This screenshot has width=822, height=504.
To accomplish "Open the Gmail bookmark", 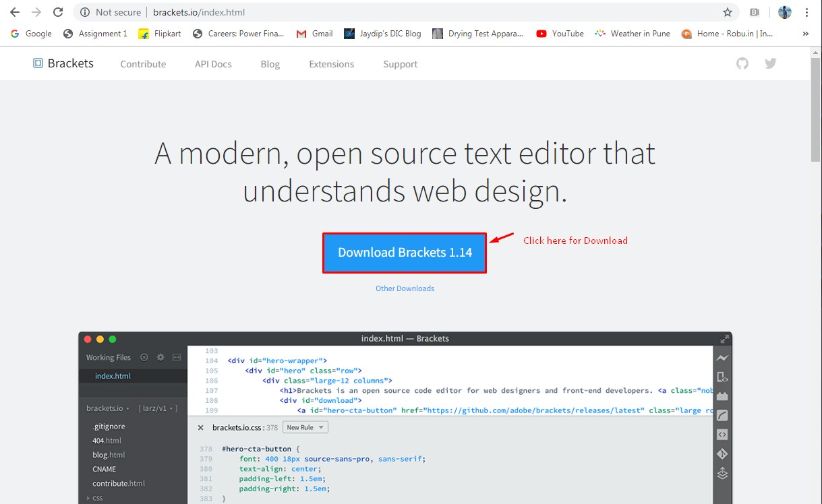I will click(x=315, y=33).
